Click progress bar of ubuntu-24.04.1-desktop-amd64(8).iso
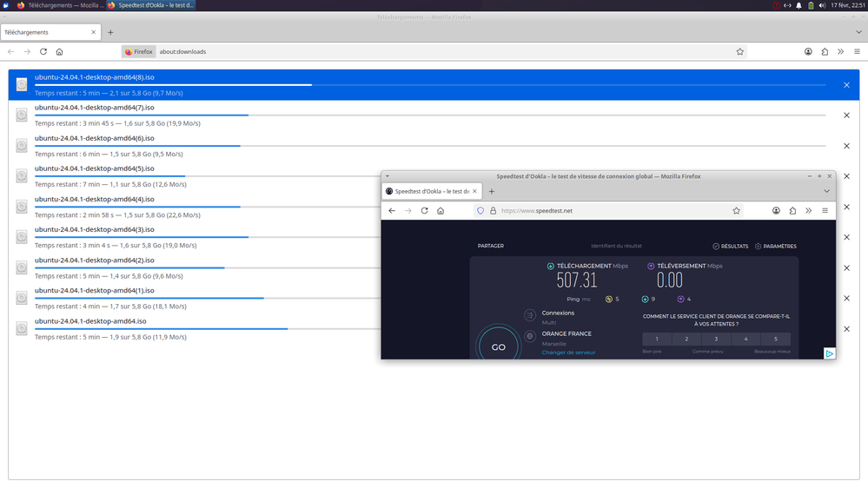Viewport: 868px width, 488px height. 430,84
